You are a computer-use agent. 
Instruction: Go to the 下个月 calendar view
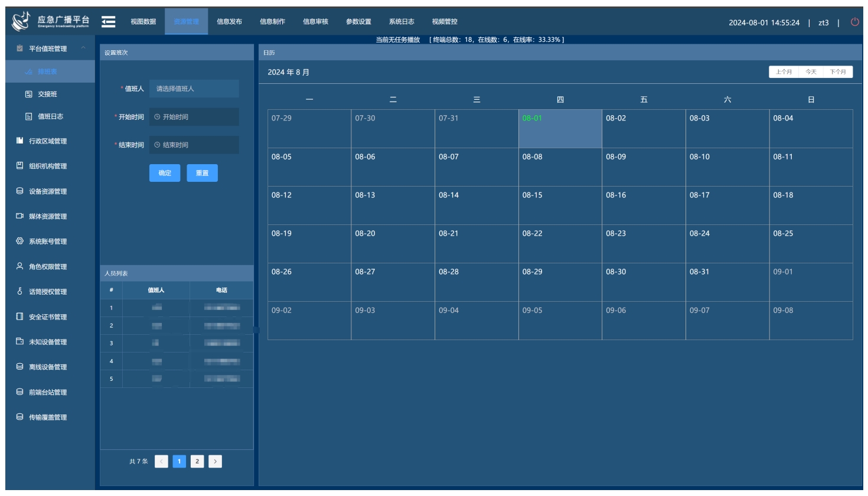837,72
